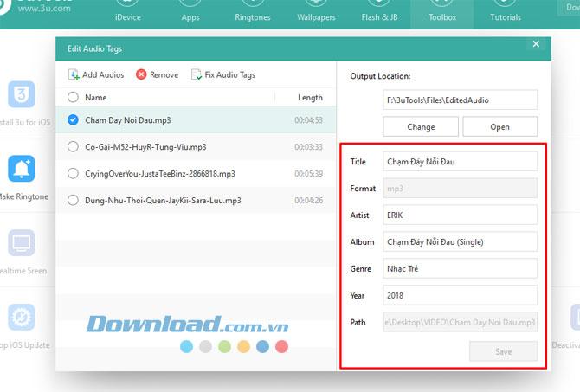Toggle the select-all checkbox beside Name
The width and height of the screenshot is (580, 392).
click(73, 98)
